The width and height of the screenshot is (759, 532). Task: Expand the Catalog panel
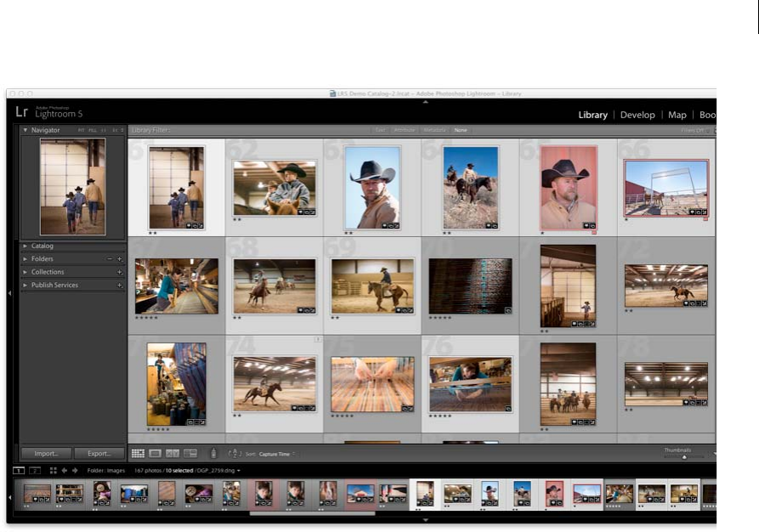tap(25, 246)
